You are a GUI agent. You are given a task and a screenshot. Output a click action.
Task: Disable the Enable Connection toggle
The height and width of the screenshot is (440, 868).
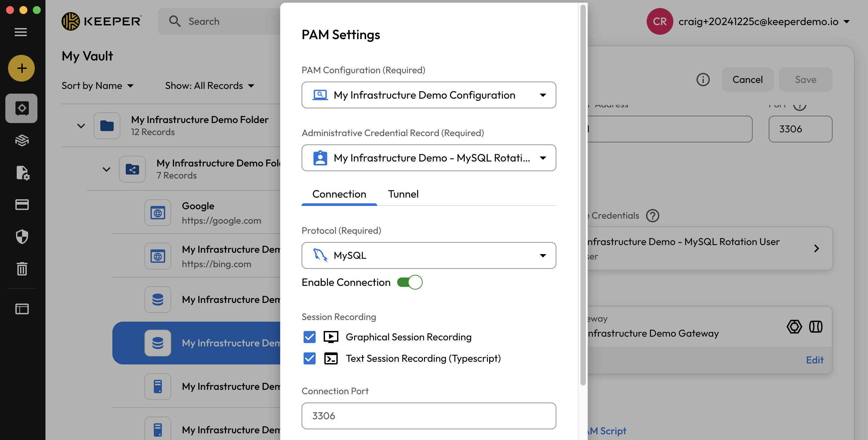409,282
